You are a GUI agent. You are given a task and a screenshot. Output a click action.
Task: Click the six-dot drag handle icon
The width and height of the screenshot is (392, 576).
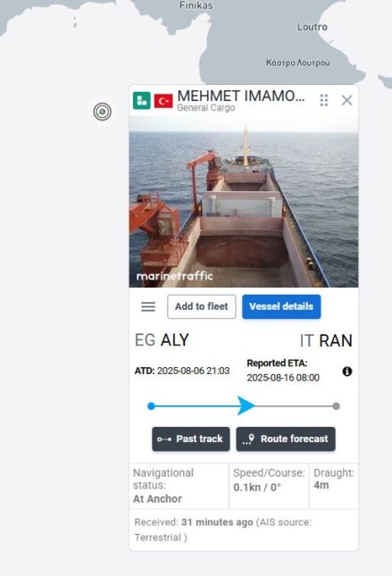(x=323, y=100)
